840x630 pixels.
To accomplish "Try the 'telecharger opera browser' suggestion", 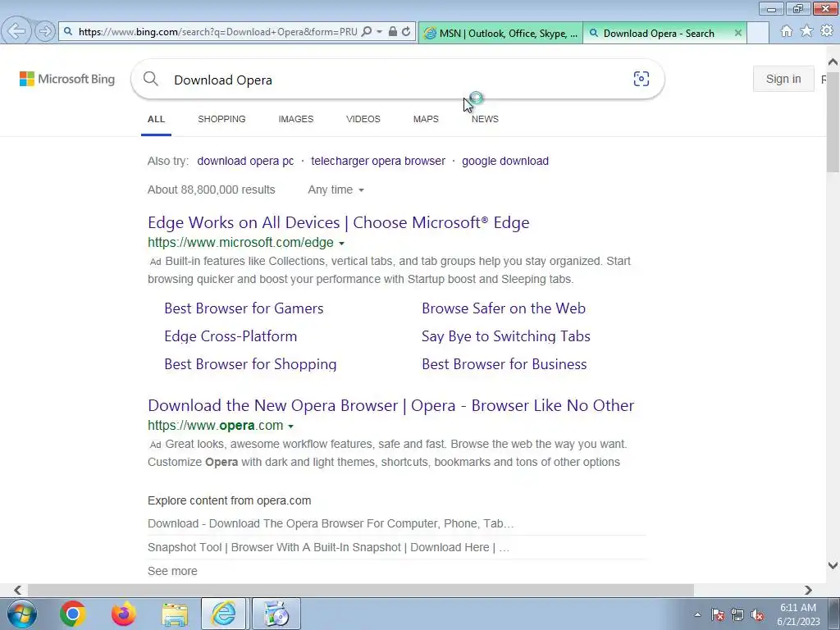I will pos(378,161).
